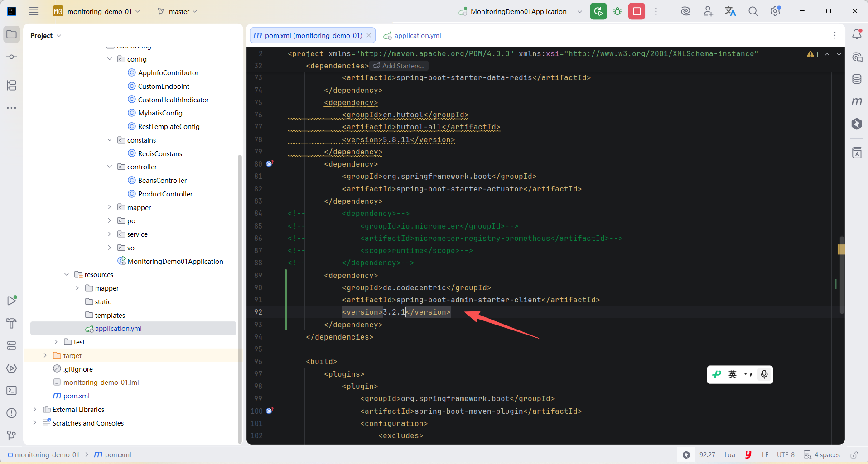Open the Terminal tool window
Screen dimensions: 868x464
coord(12,391)
